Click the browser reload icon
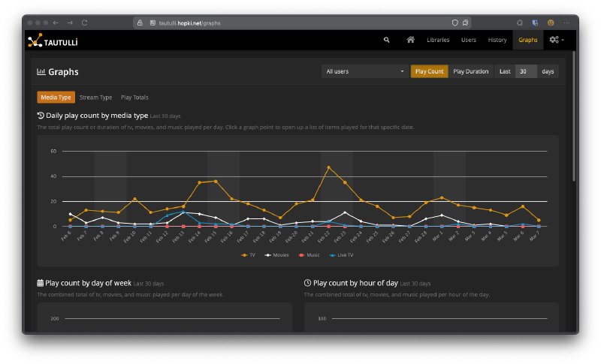601x364 pixels. point(84,23)
